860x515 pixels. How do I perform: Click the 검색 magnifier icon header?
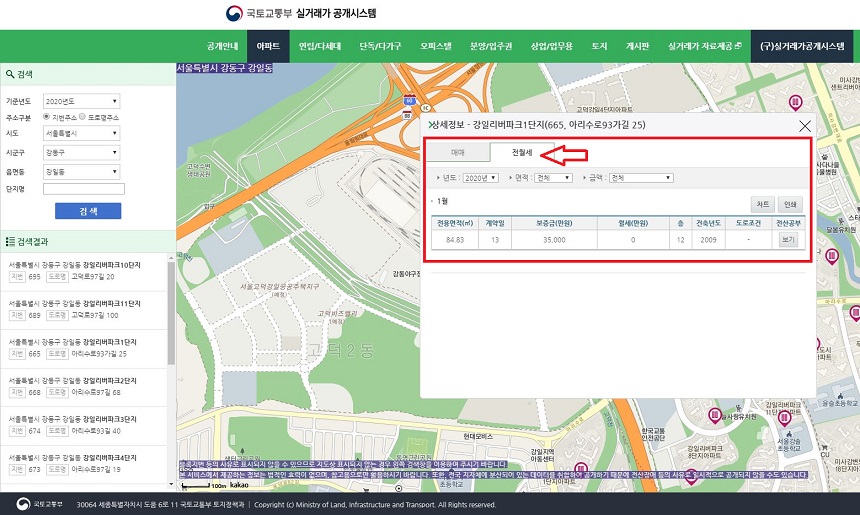[x=10, y=74]
